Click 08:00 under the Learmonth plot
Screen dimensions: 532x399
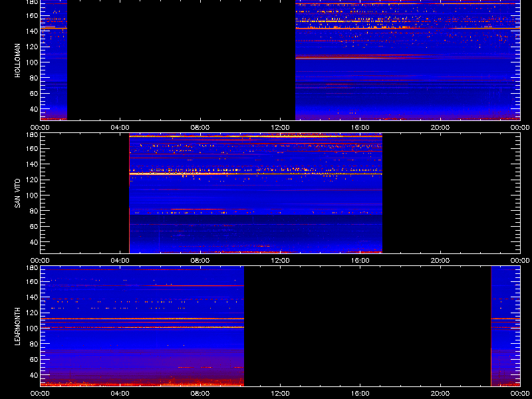click(200, 394)
